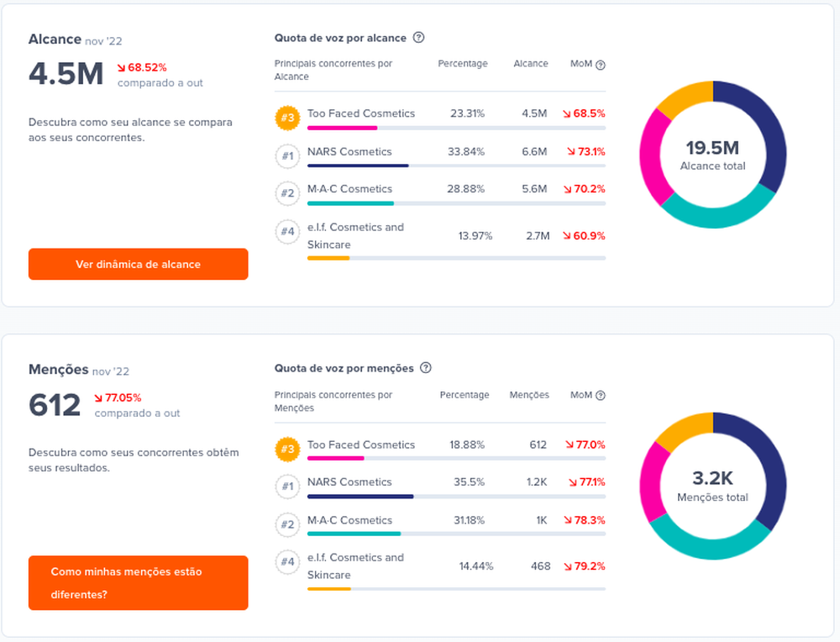This screenshot has height=642, width=840.
Task: Click the 78.3% MoM value
Action: point(585,520)
